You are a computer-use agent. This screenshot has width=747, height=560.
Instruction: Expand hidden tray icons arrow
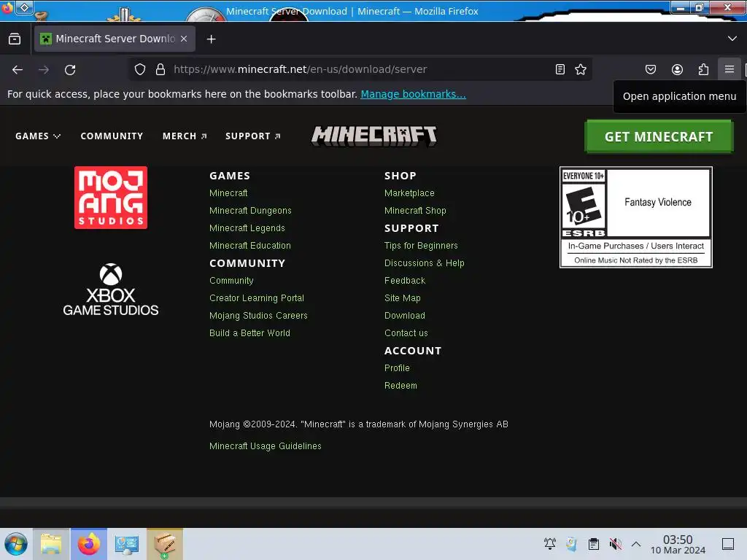pos(636,544)
